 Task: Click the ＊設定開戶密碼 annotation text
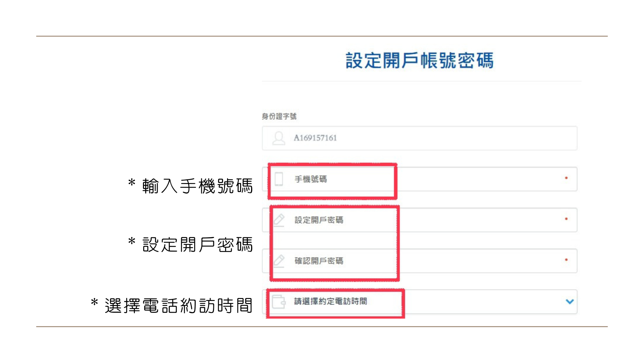point(191,244)
